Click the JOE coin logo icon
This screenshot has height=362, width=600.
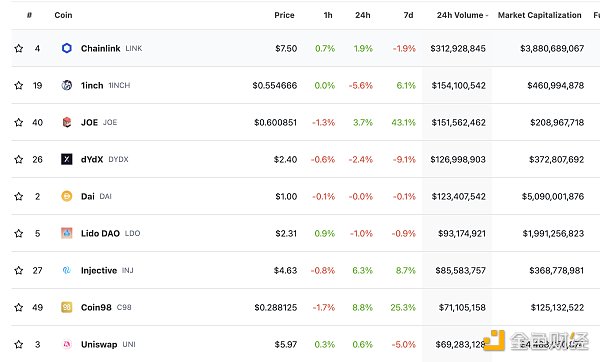67,122
